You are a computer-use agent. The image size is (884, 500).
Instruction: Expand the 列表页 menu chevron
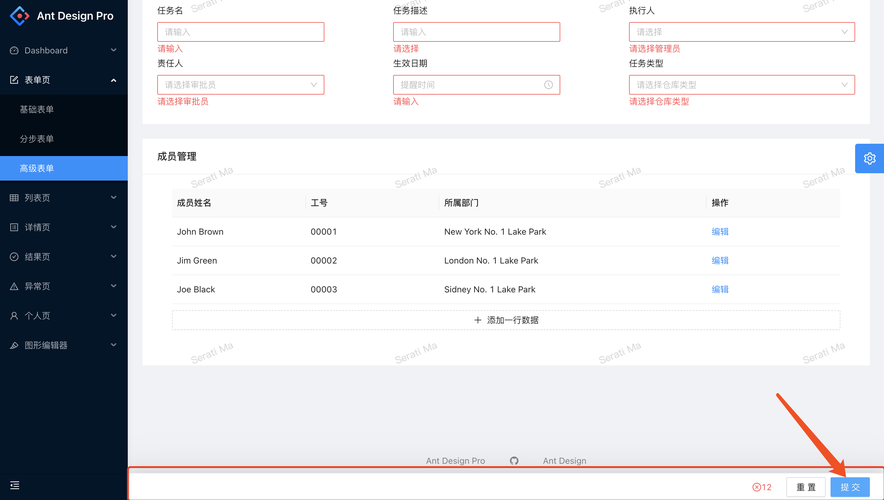113,197
